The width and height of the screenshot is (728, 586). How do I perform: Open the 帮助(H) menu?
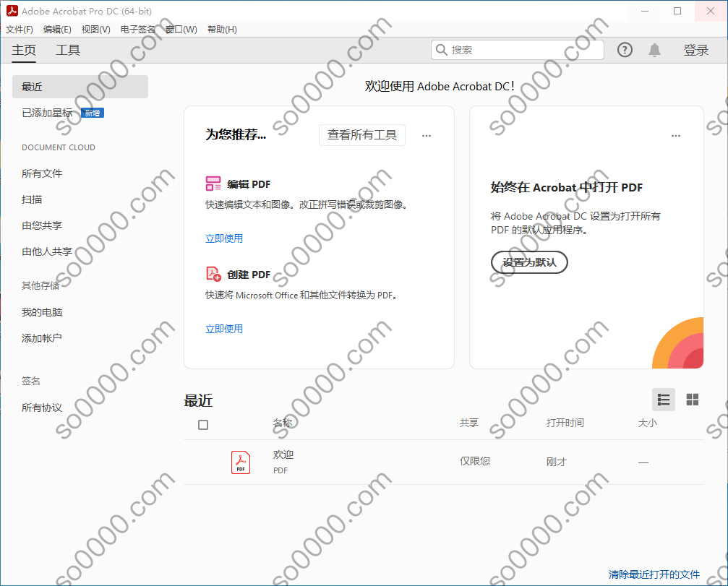pyautogui.click(x=222, y=30)
